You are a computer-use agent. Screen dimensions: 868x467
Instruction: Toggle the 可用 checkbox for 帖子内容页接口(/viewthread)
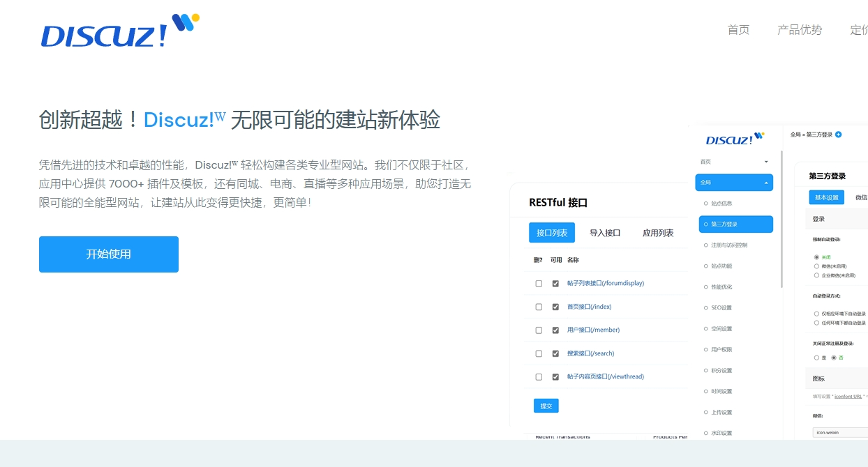pos(555,377)
